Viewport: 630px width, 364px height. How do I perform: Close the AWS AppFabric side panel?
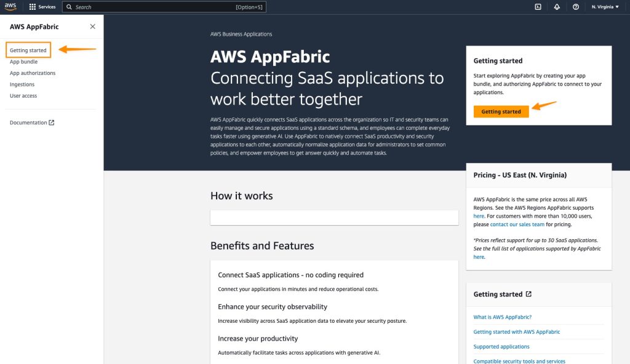(x=93, y=26)
